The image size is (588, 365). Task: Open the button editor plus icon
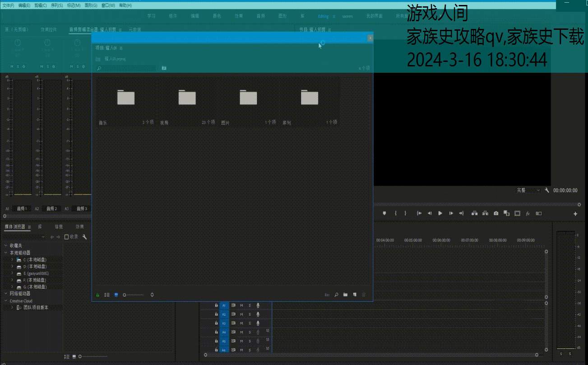coord(575,214)
